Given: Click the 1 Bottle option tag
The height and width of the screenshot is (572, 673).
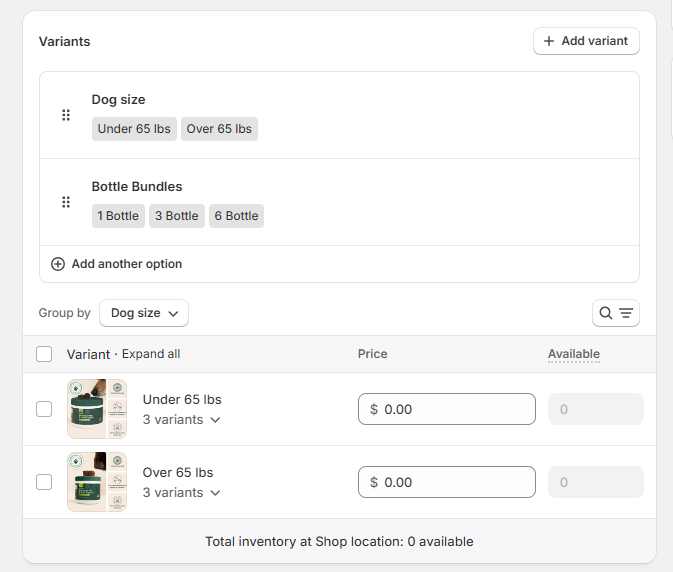Looking at the screenshot, I should 118,216.
